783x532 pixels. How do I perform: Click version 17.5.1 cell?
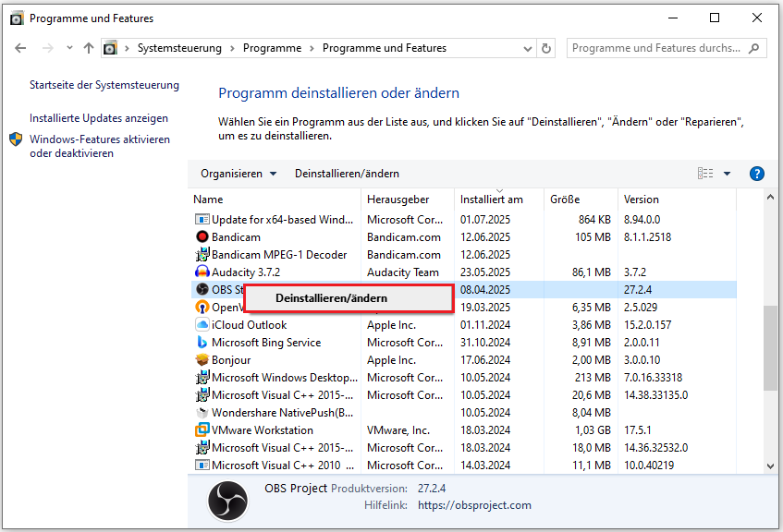coord(637,429)
